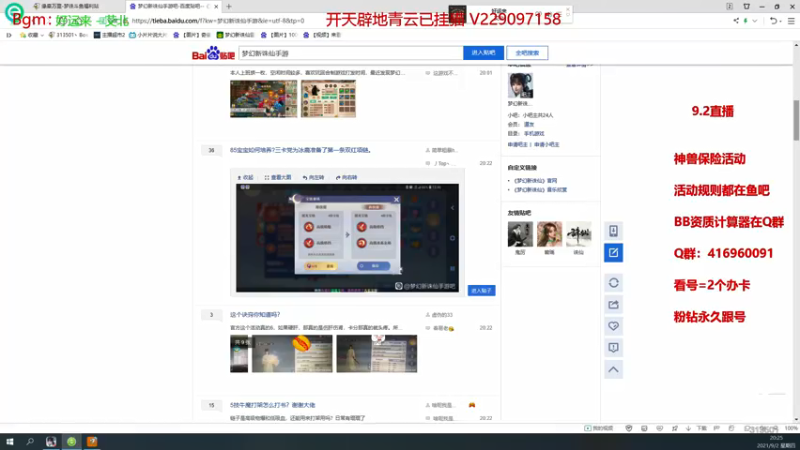Image resolution: width=800 pixels, height=450 pixels.
Task: Click the 申请吧主 link
Action: click(517, 145)
